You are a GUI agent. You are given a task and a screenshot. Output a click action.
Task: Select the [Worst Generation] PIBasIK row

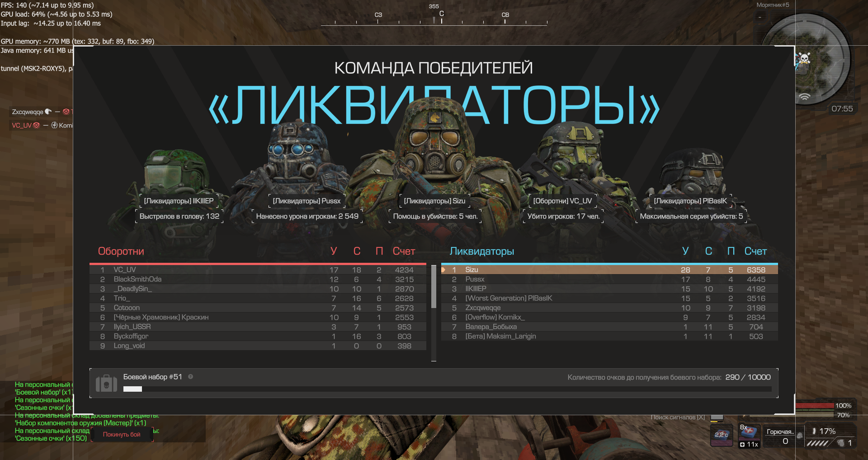pyautogui.click(x=609, y=299)
